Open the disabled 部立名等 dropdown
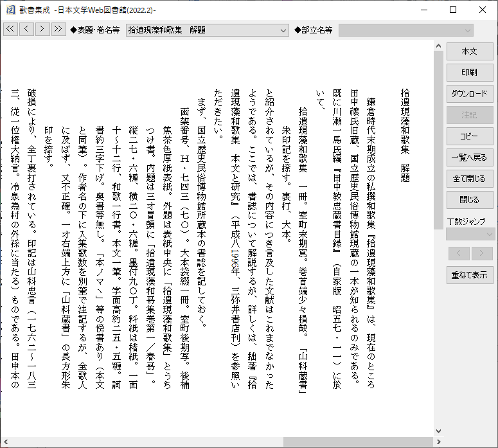 coord(405,30)
